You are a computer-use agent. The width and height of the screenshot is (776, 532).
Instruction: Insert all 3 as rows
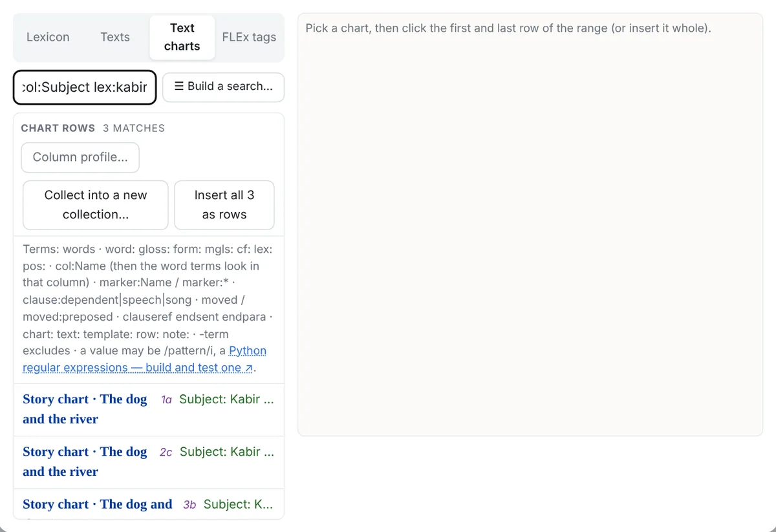pos(224,205)
